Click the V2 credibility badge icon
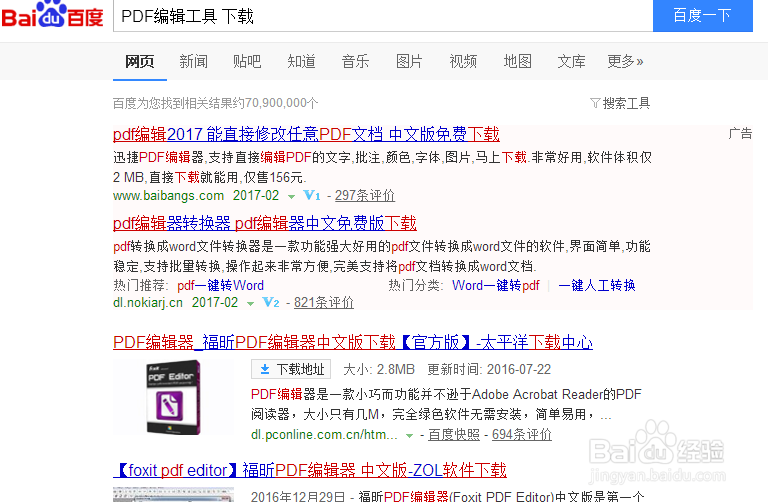This screenshot has height=502, width=768. click(x=271, y=302)
